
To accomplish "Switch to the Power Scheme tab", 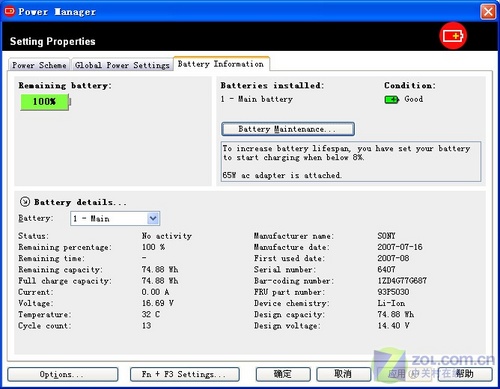I will 39,65.
